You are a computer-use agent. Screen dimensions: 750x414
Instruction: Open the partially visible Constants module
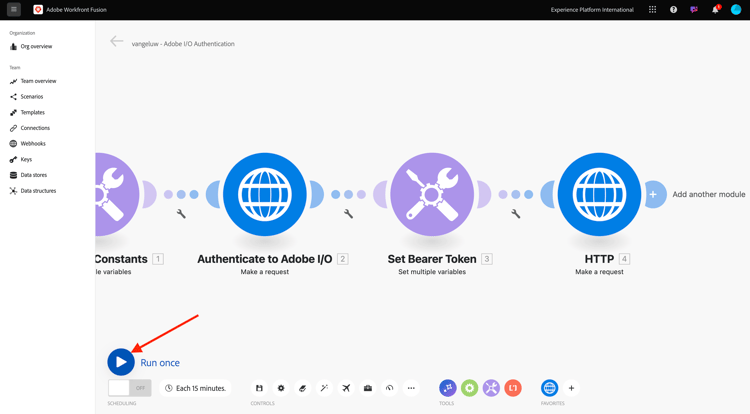point(117,194)
